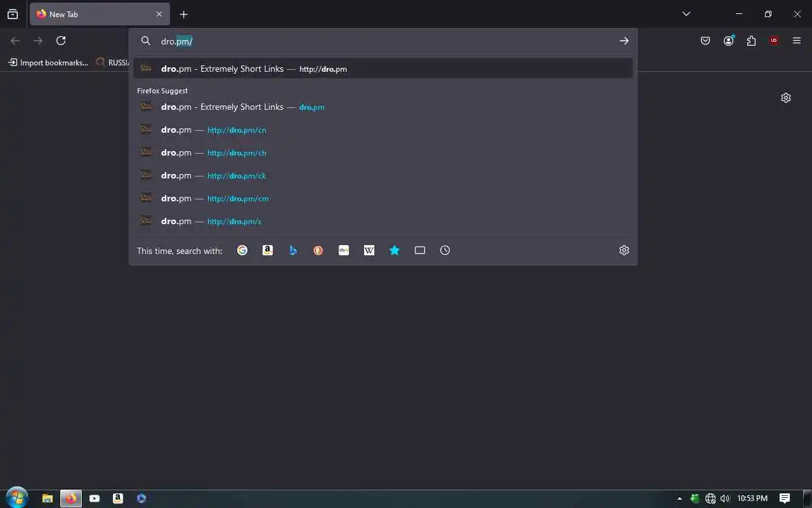Open the Windows Start button

[x=16, y=498]
